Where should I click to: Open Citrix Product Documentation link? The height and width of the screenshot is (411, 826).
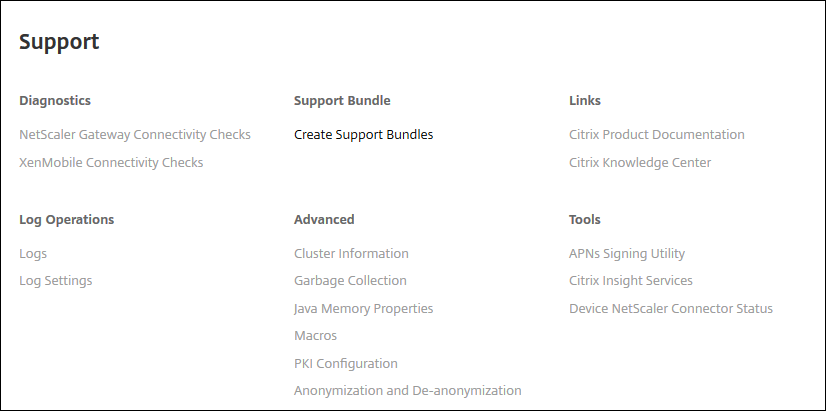point(656,134)
